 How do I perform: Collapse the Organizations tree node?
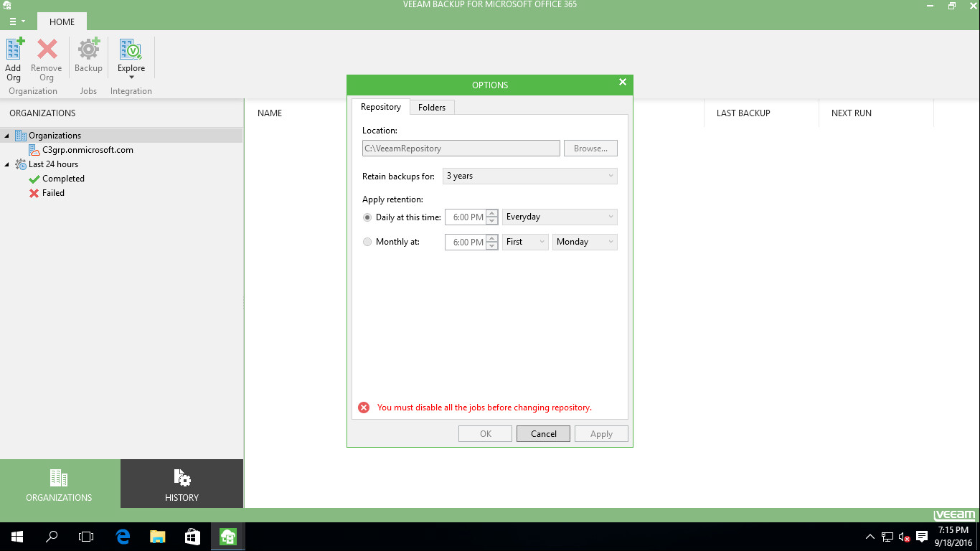7,136
